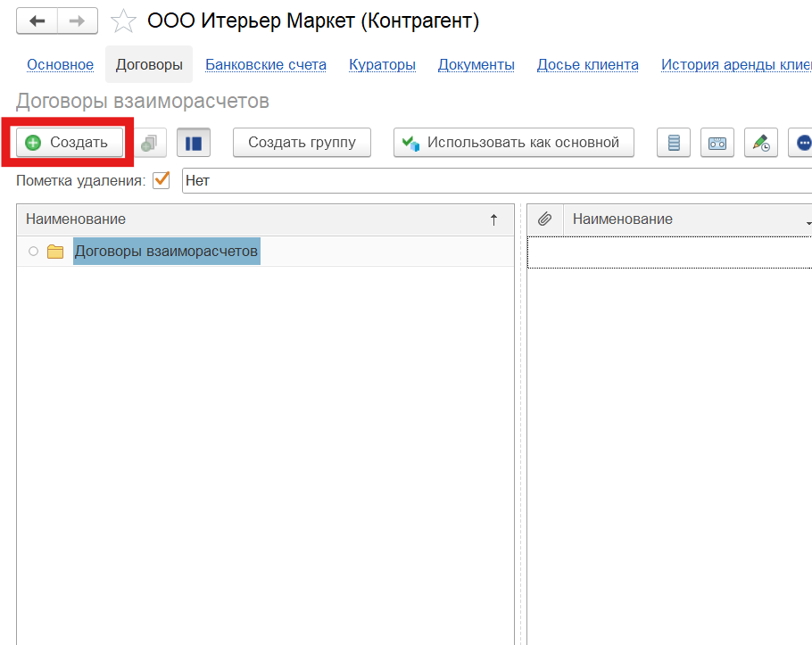Screen dimensions: 812x645
Task: Toggle the Пометка удаления checkbox
Action: click(162, 180)
